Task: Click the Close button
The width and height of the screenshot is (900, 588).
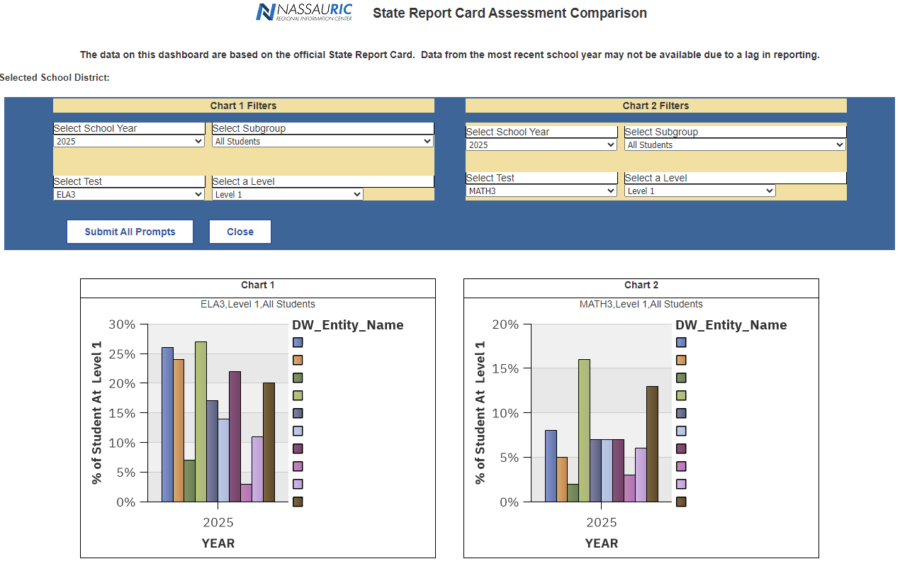Action: pyautogui.click(x=240, y=232)
